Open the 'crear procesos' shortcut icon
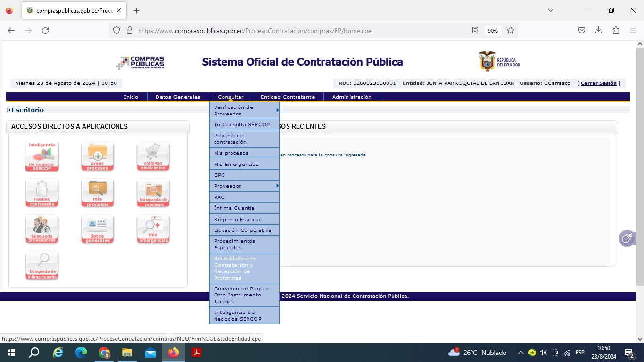 click(x=97, y=156)
